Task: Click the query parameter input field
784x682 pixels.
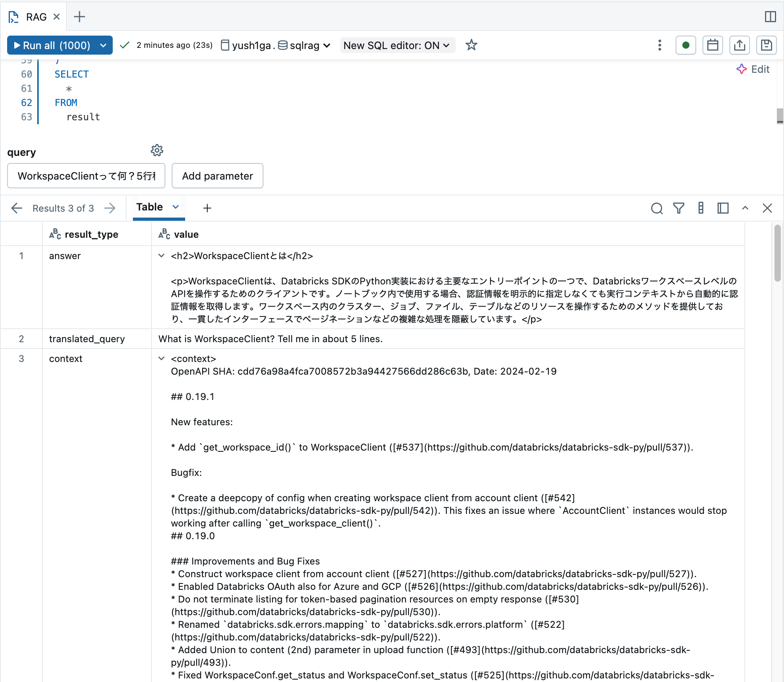Action: (x=86, y=176)
